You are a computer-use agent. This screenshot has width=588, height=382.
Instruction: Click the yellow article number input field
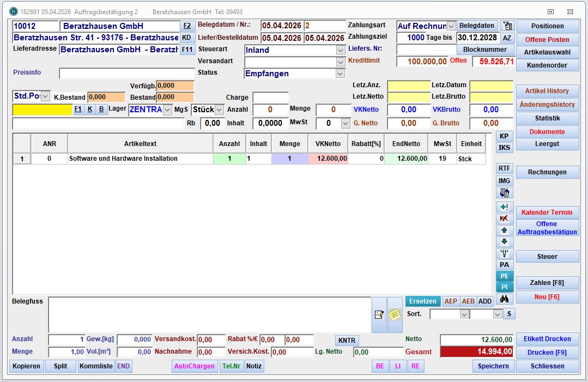coord(42,110)
